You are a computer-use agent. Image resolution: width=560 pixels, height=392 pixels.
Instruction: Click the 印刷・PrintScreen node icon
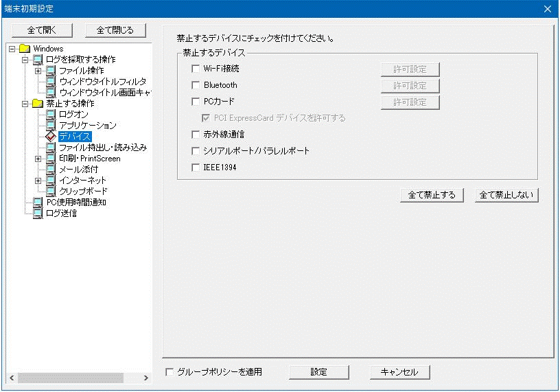(x=51, y=159)
